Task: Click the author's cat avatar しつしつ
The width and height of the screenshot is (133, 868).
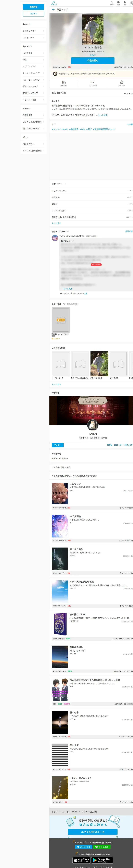Action: (93, 425)
